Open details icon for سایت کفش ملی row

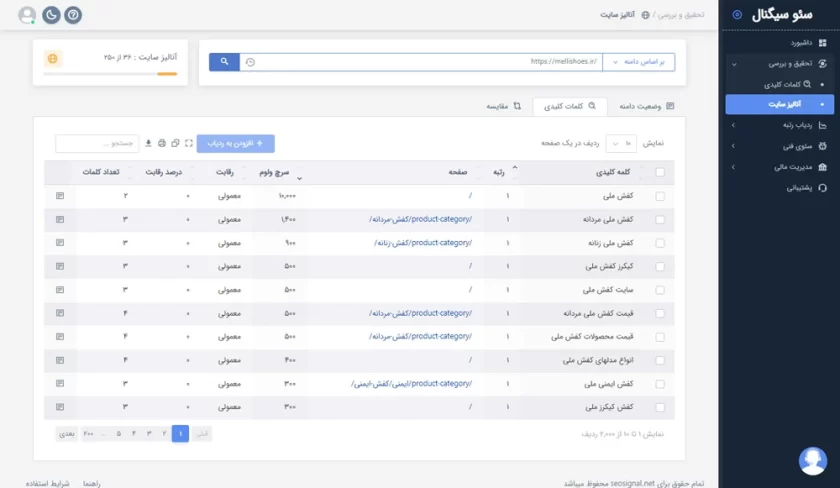[x=60, y=290]
